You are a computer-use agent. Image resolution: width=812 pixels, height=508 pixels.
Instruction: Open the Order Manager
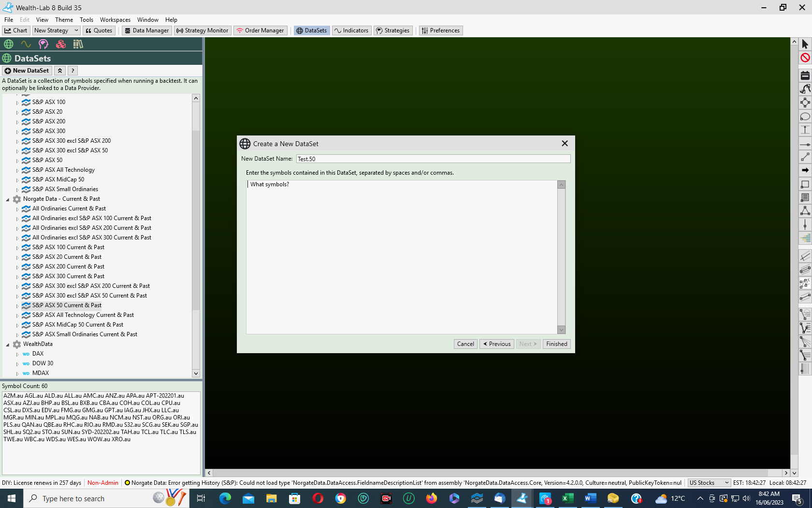261,30
